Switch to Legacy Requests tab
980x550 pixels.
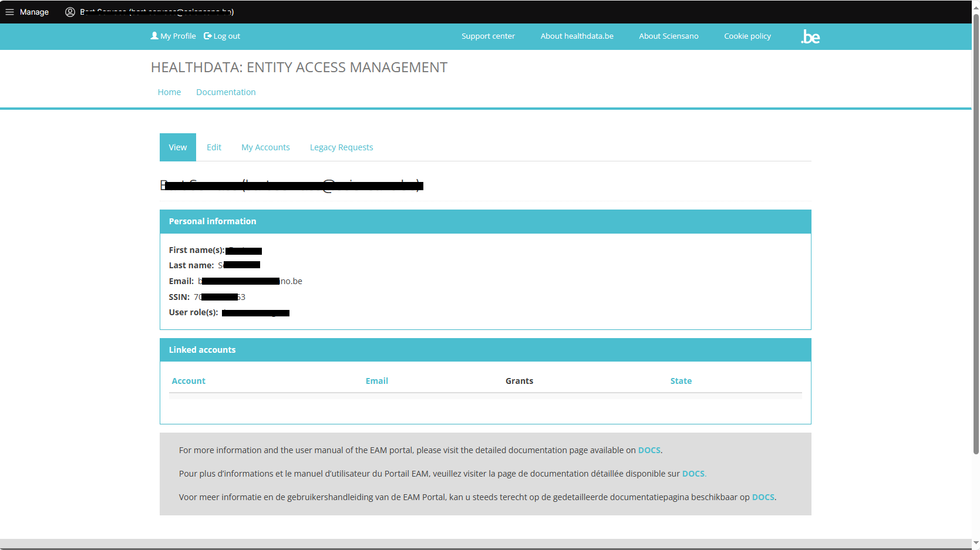(341, 147)
